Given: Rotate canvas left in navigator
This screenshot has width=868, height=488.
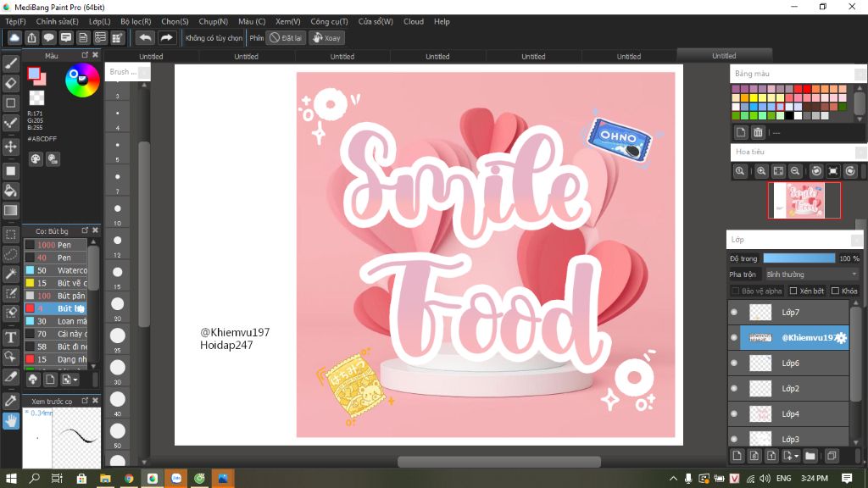Looking at the screenshot, I should click(x=816, y=171).
